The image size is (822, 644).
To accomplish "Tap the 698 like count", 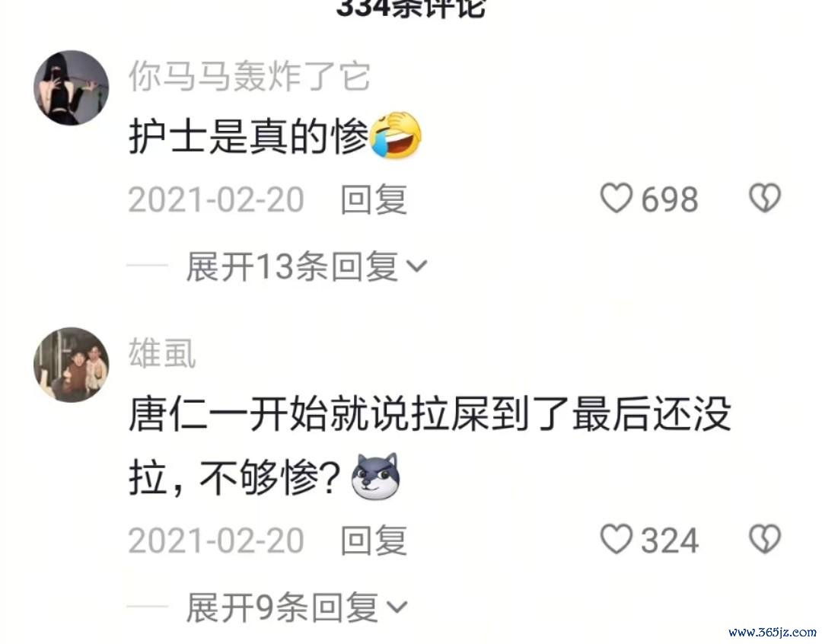I will [x=670, y=199].
